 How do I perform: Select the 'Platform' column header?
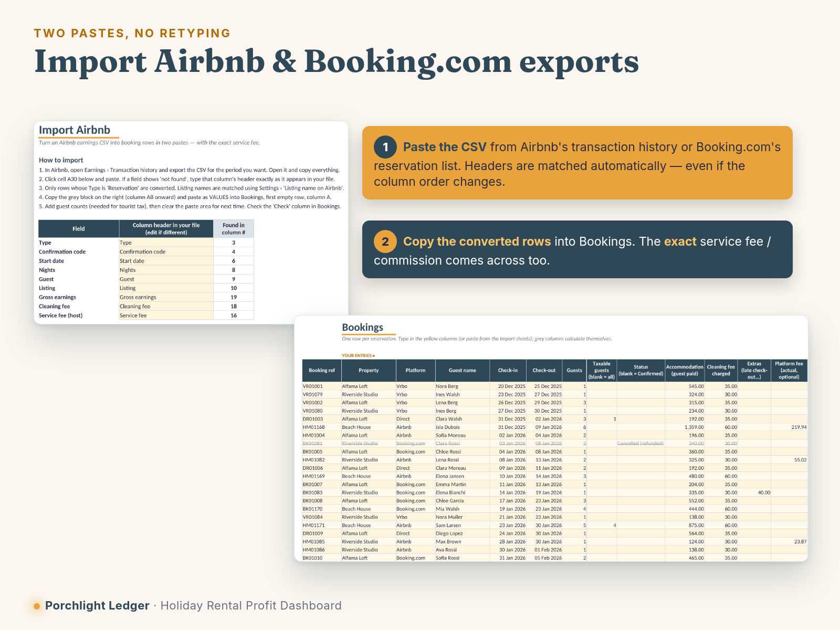415,371
